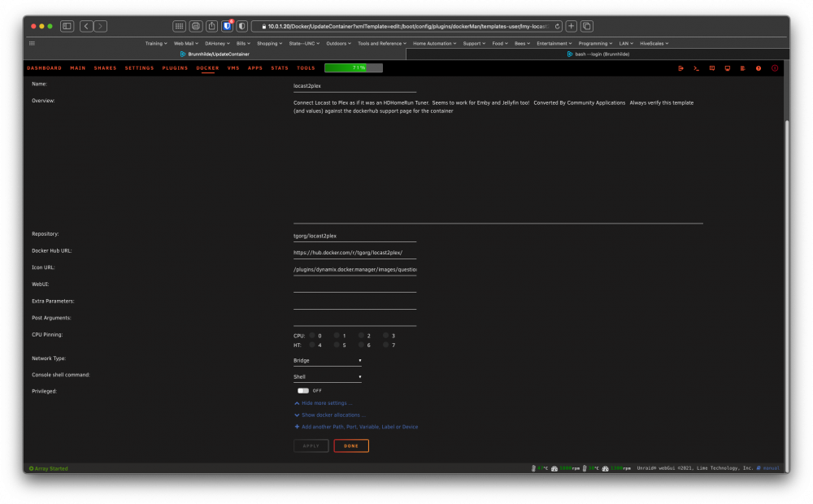Open the Network Type Bridge dropdown

[x=327, y=360]
